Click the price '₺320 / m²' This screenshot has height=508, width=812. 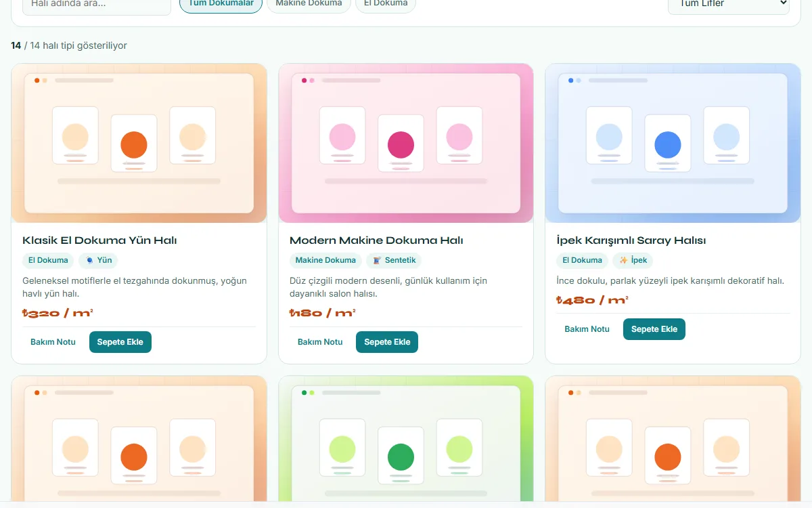[x=58, y=313]
